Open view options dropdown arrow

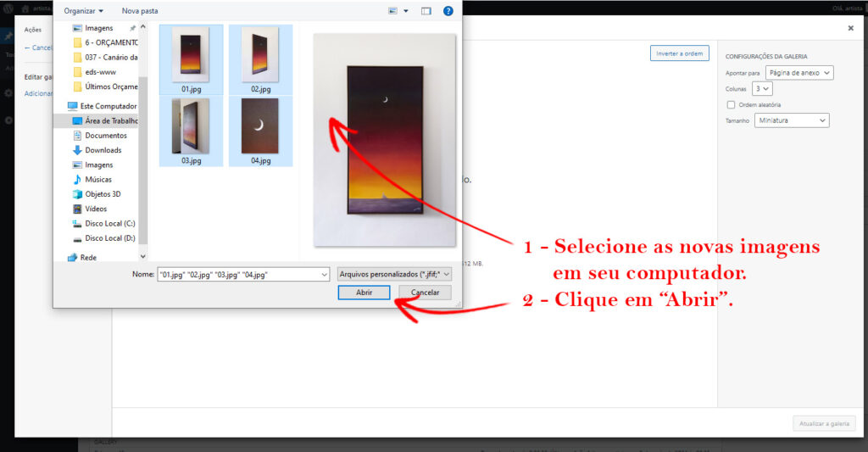pos(406,10)
